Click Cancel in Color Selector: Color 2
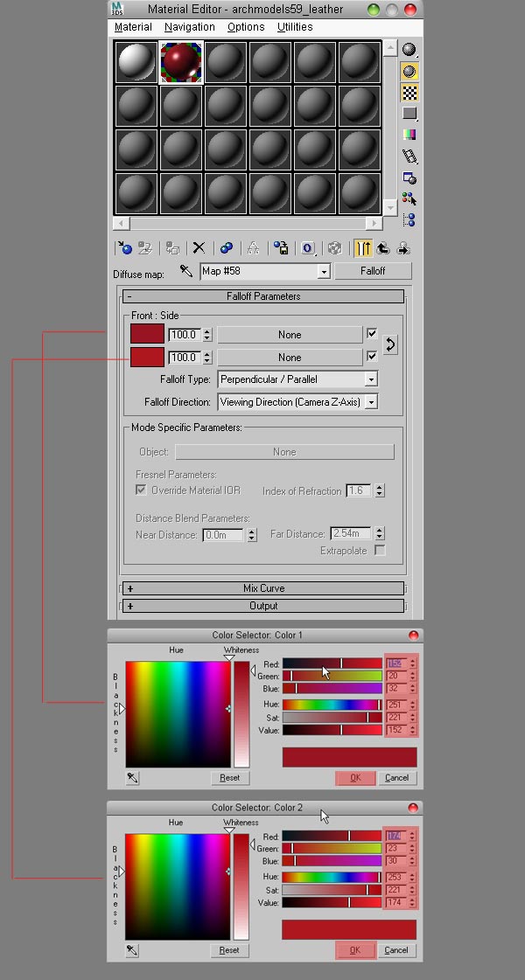Screen dimensions: 525x980 [396, 950]
